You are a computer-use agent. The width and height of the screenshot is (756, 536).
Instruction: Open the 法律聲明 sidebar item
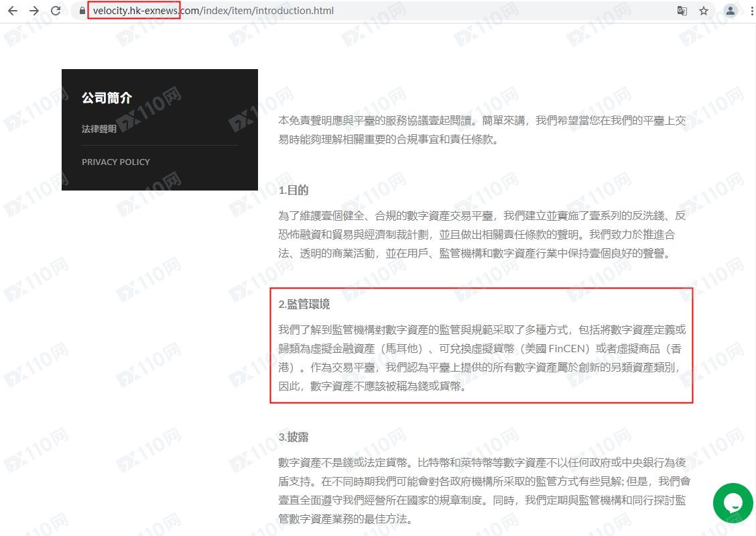99,129
